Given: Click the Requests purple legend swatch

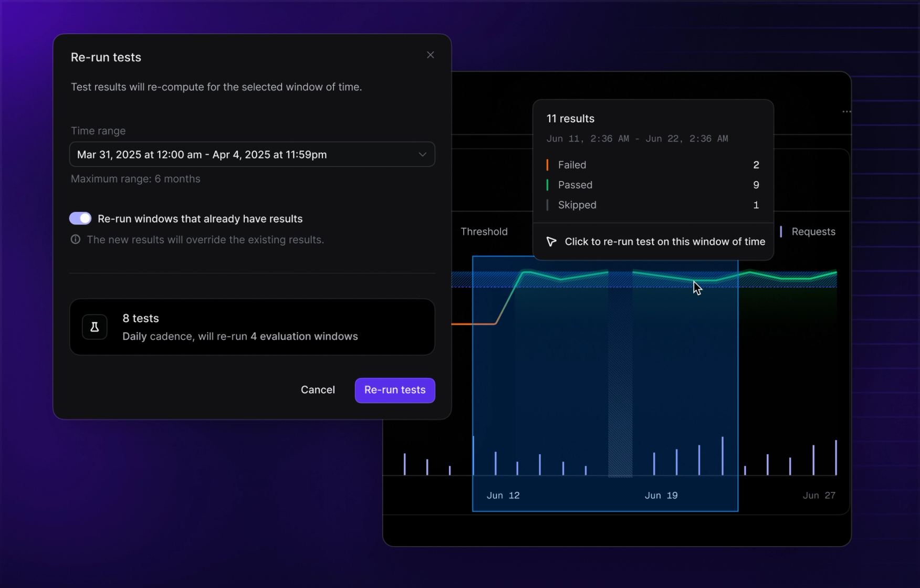Looking at the screenshot, I should click(781, 232).
